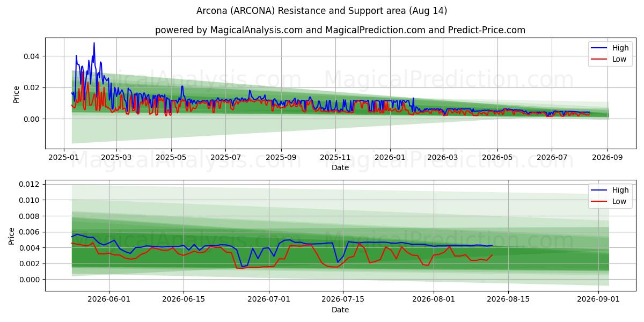Click the '0.012' y-axis tick label
This screenshot has width=644, height=322.
click(x=30, y=184)
